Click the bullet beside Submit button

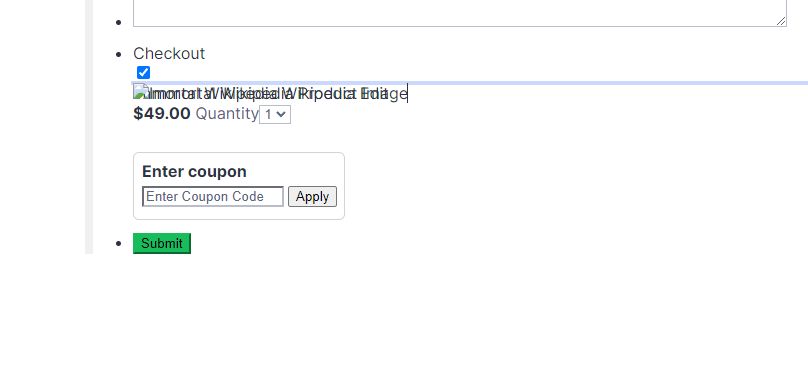(119, 243)
